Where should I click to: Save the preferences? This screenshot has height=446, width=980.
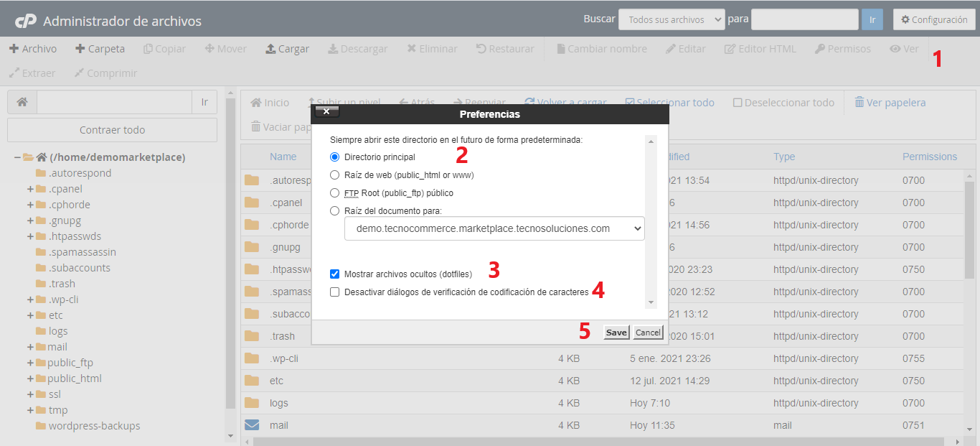coord(616,333)
